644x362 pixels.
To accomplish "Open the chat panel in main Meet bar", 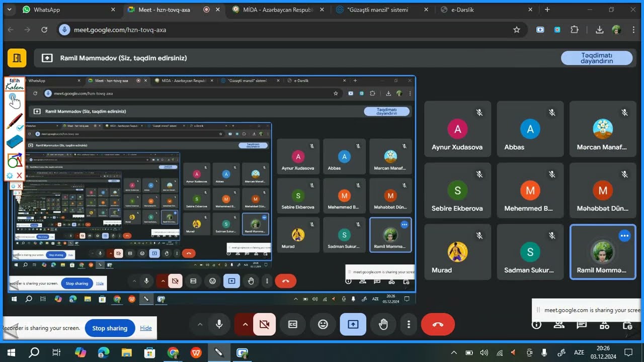I will (582, 325).
